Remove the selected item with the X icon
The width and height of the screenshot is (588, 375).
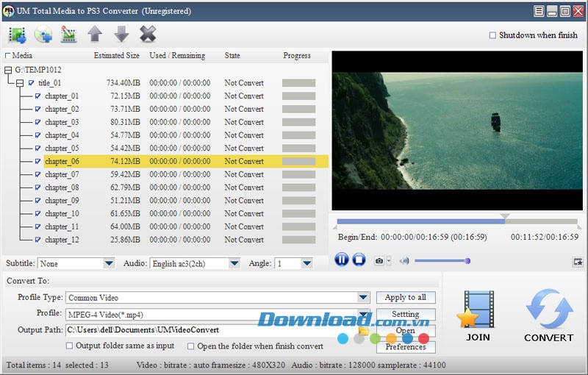point(148,34)
